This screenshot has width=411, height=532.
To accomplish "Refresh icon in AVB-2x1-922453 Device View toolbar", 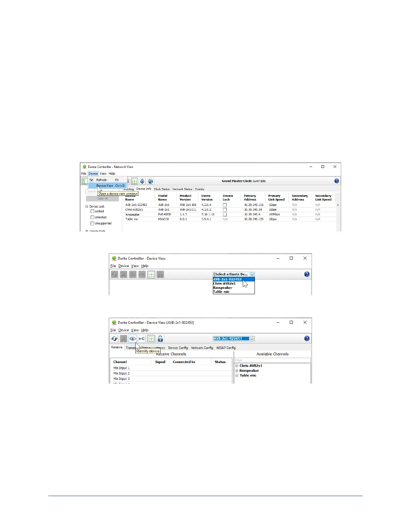I will [115, 339].
